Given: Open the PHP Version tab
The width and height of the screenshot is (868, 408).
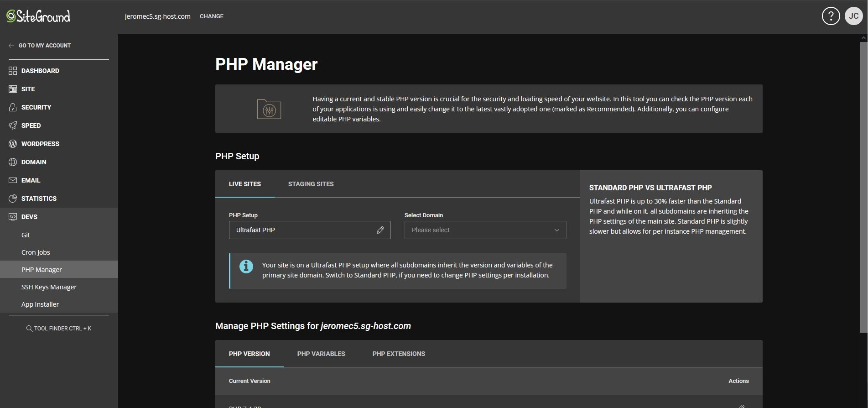Looking at the screenshot, I should 249,354.
